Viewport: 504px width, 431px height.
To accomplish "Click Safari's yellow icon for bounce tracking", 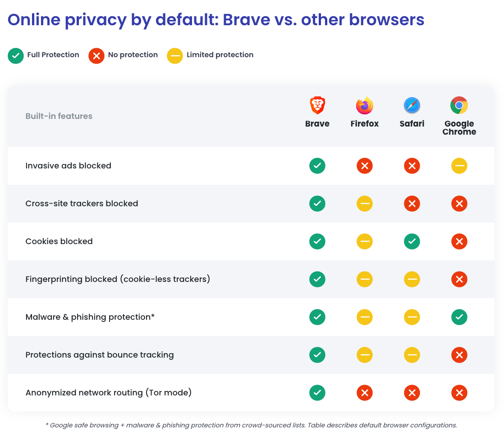I will coord(412,355).
